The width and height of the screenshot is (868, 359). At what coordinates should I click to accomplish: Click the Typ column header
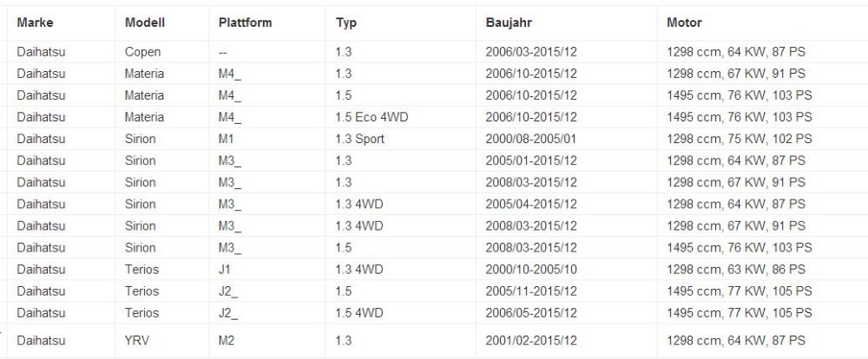point(346,23)
